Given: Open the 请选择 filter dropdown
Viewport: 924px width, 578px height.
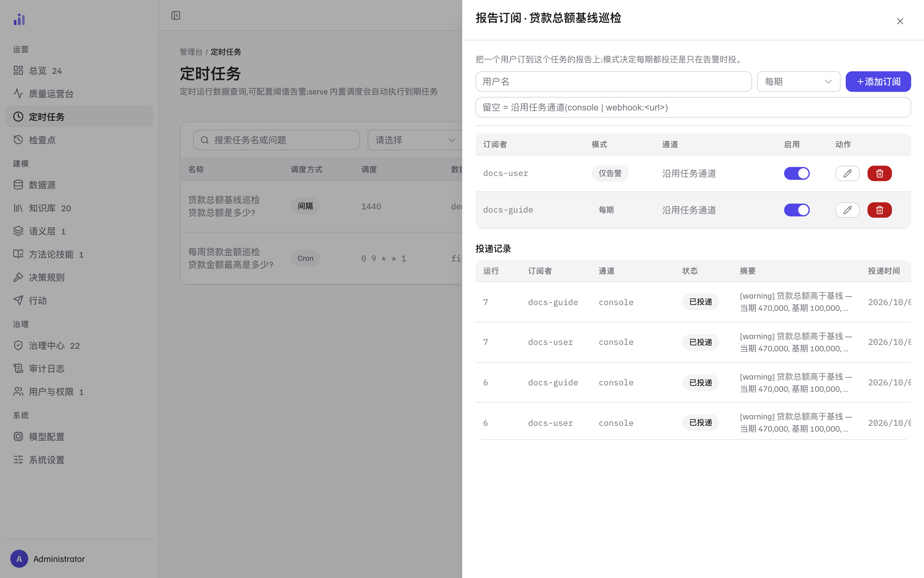Looking at the screenshot, I should (x=415, y=140).
